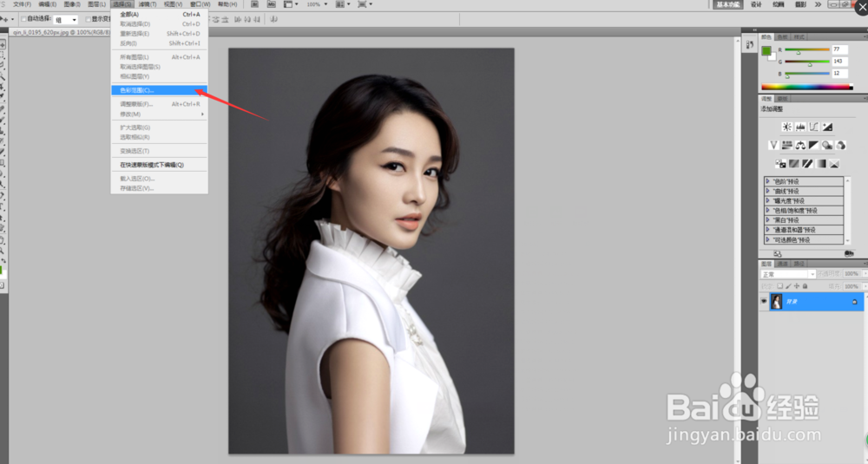868x464 pixels.
Task: Expand the "曝光度"预设 presets
Action: coord(767,200)
